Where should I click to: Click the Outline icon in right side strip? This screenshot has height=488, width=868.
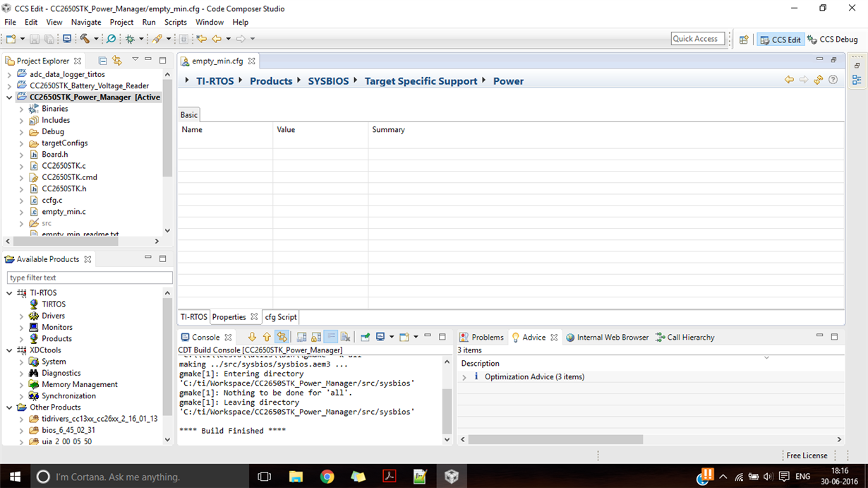[x=857, y=81]
